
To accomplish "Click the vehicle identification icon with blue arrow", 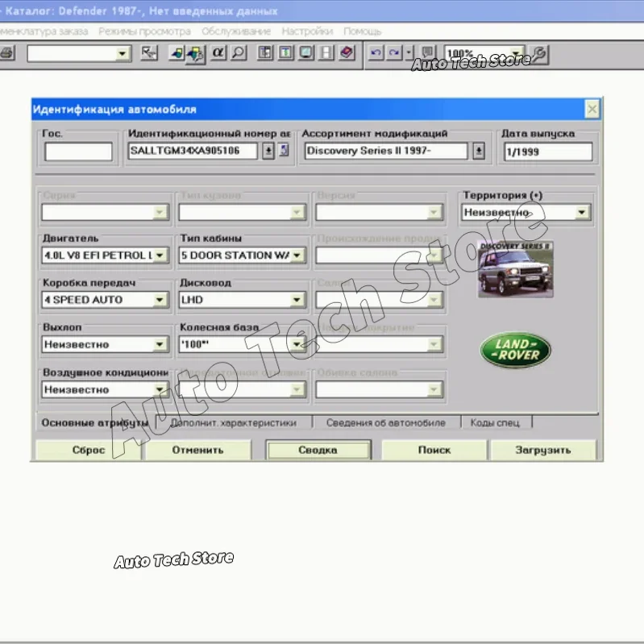I will (x=177, y=53).
